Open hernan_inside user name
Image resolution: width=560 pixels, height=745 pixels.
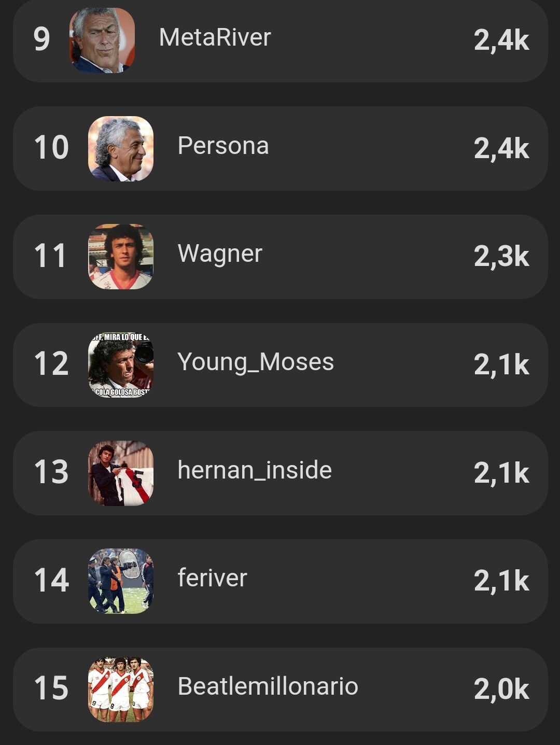click(x=255, y=470)
